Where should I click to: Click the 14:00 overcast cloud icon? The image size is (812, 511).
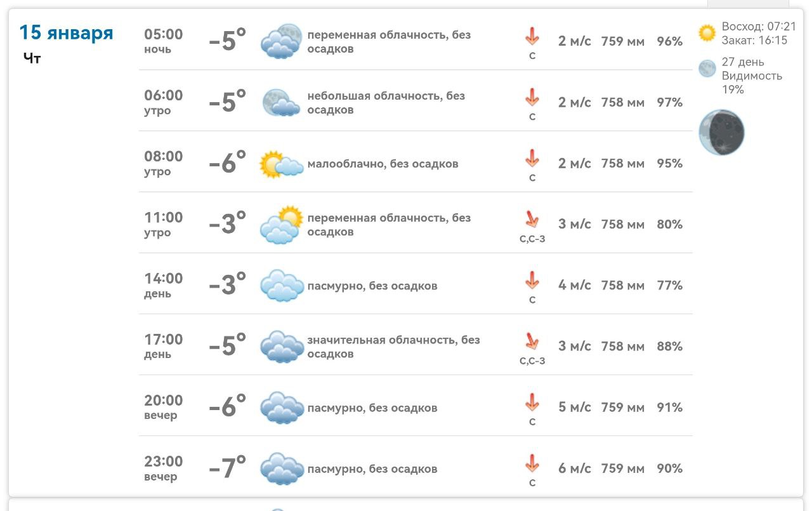click(x=282, y=286)
